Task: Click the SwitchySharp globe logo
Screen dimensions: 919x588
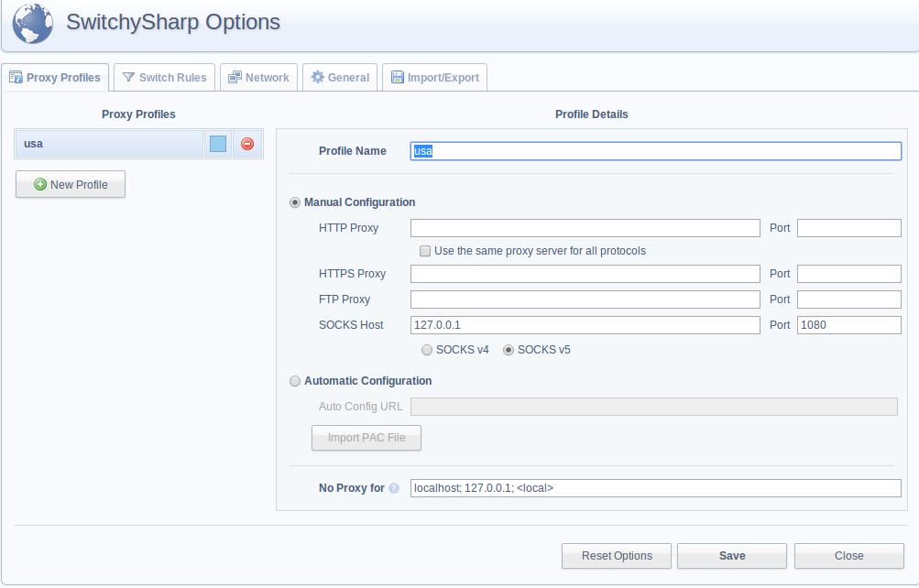Action: (33, 24)
